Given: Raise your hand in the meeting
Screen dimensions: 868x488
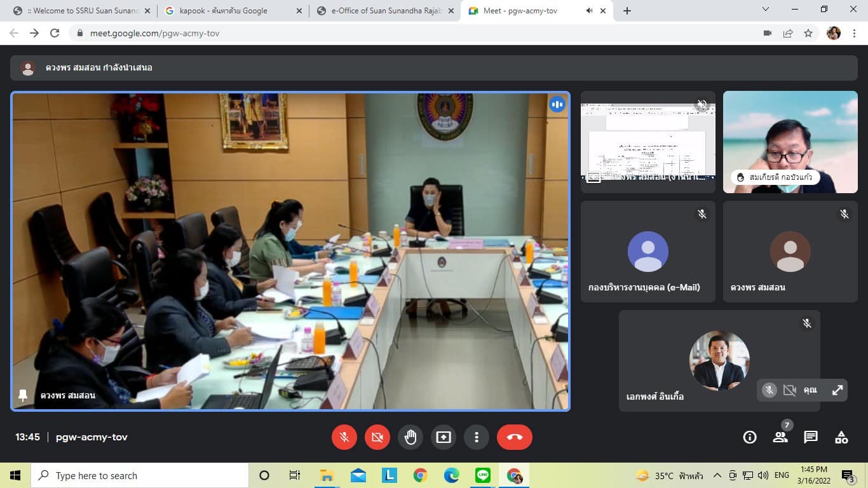Looking at the screenshot, I should [x=410, y=437].
